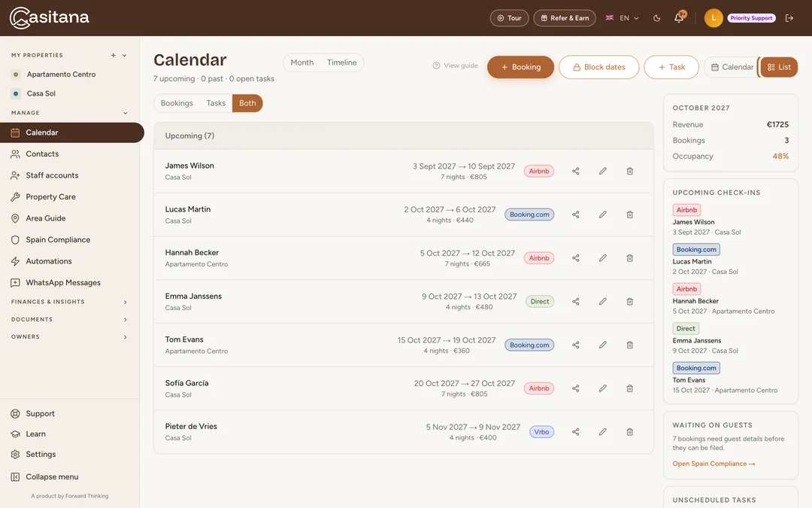This screenshot has height=508, width=812.
Task: Share Lucas Martin's booking
Action: click(575, 214)
